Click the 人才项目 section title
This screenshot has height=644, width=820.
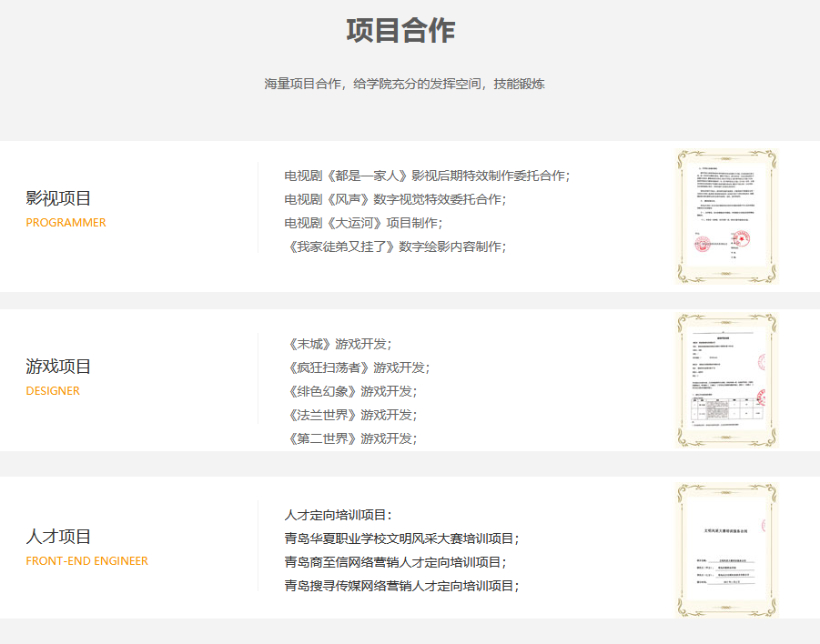pos(58,537)
